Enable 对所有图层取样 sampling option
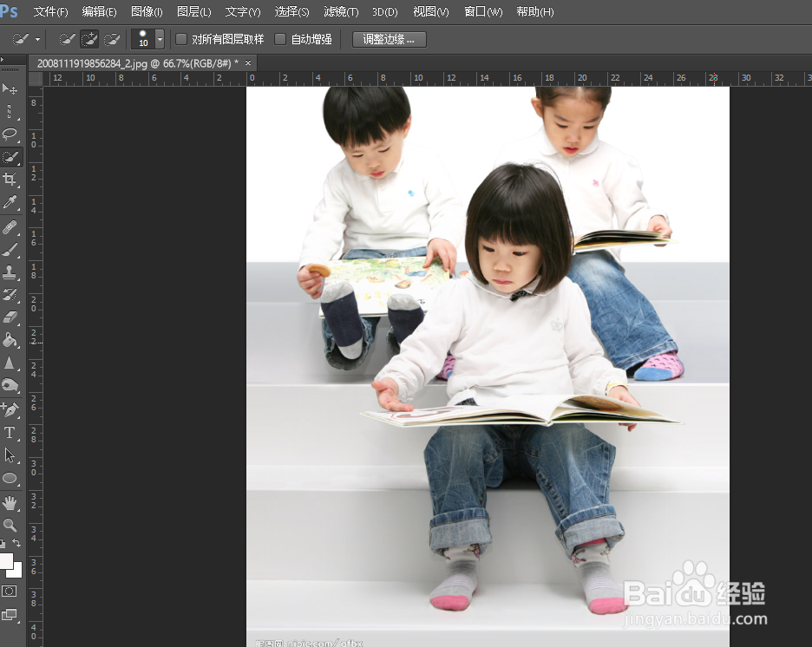 point(180,39)
